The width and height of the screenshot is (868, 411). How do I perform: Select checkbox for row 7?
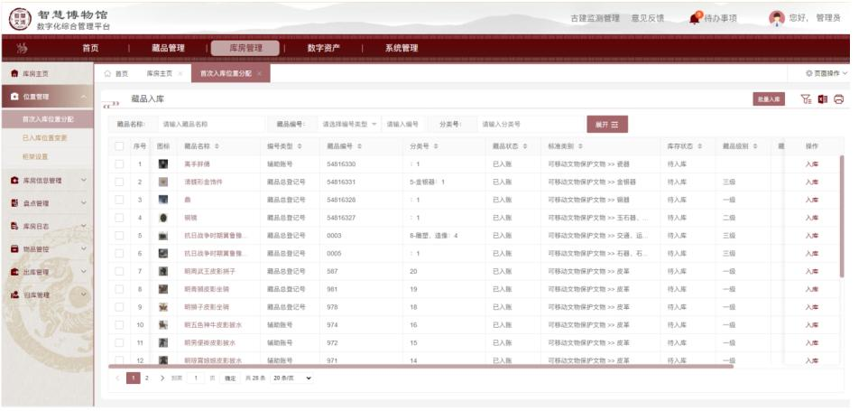coord(119,271)
